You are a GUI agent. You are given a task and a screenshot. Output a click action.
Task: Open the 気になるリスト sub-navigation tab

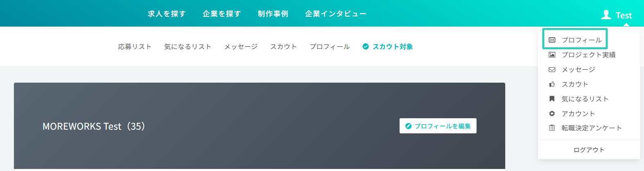(188, 47)
